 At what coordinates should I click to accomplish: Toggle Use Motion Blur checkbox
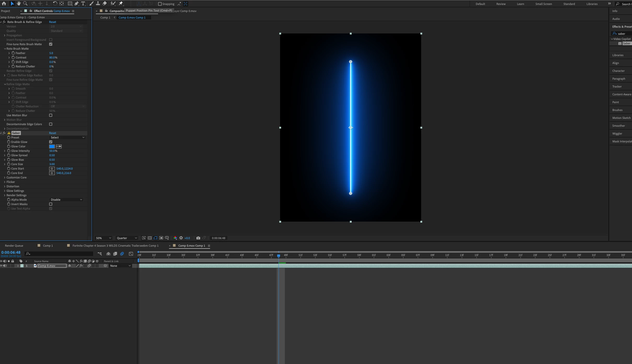click(51, 115)
